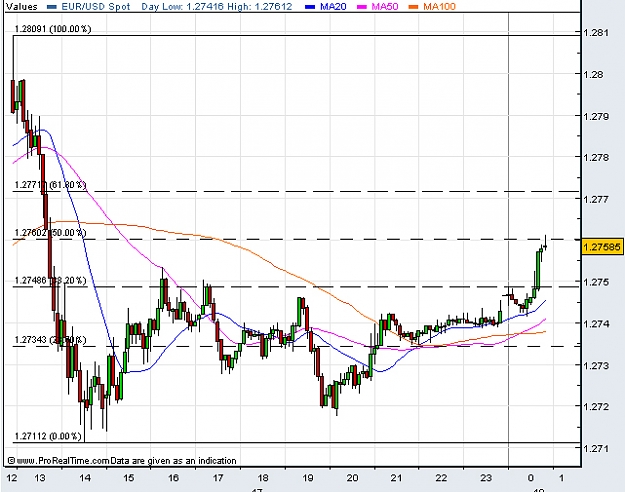Image resolution: width=625 pixels, height=492 pixels.
Task: Click the 1.28 price axis label
Action: coord(593,75)
